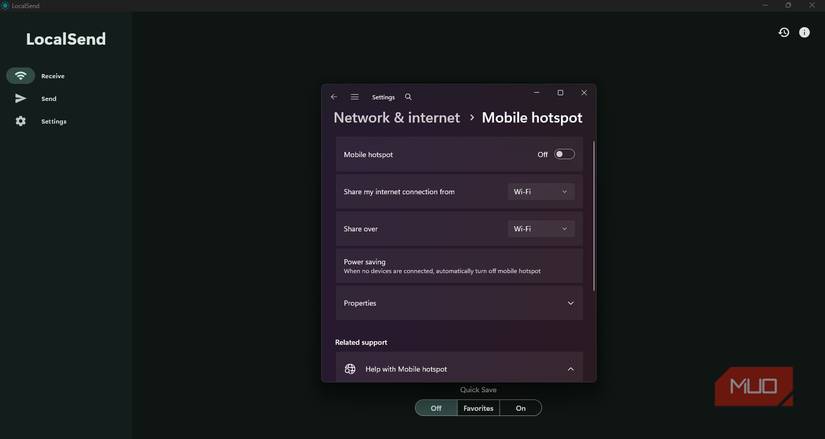Expand the Properties section chevron
825x439 pixels.
point(570,303)
